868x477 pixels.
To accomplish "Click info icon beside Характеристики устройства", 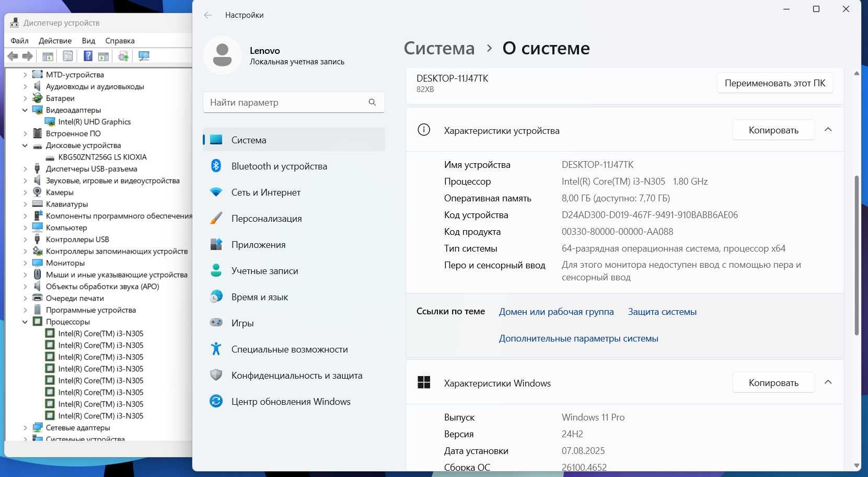I will tap(424, 130).
